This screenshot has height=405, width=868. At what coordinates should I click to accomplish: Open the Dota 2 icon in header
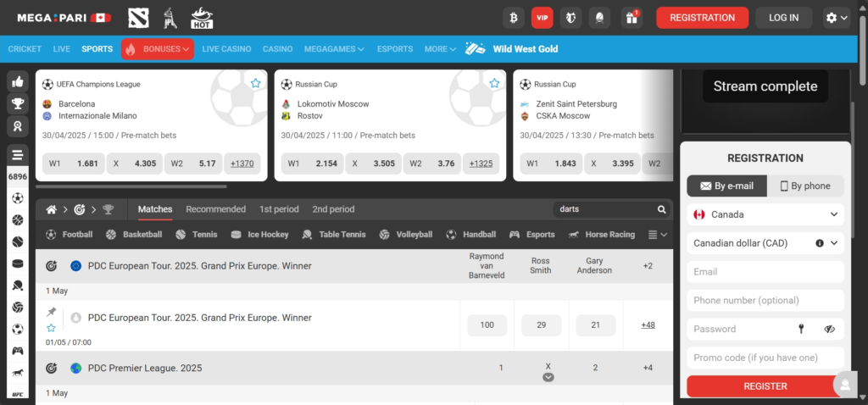pos(138,18)
